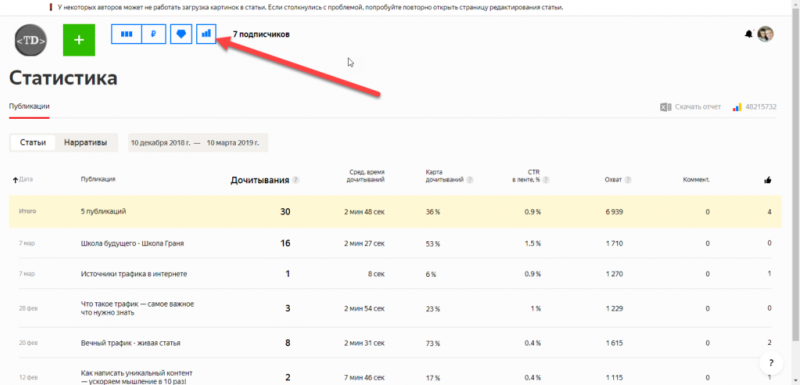
Task: Click the 5 публикаций total row
Action: click(395, 212)
